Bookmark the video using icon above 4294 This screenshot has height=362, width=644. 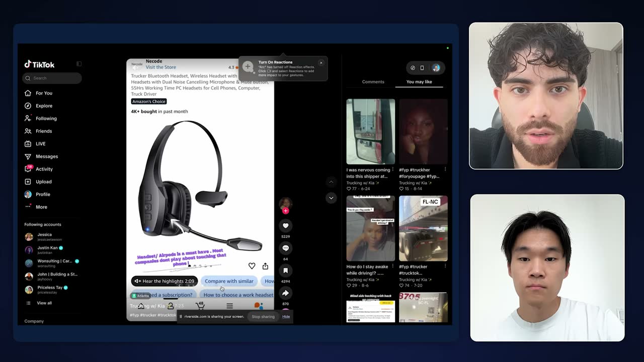tap(285, 270)
